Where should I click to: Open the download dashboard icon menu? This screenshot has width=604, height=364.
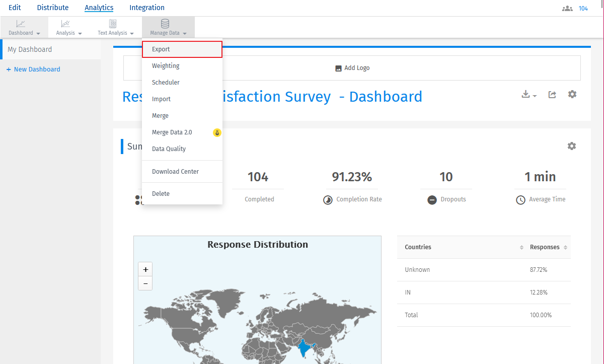[528, 95]
